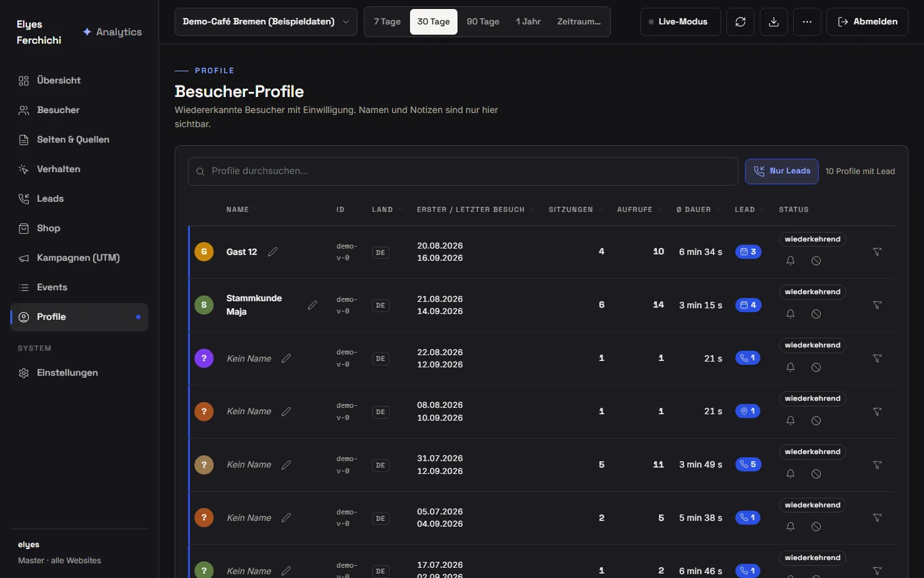This screenshot has height=578, width=924.
Task: Click filter icon in Stammkunde Maja row
Action: [x=877, y=305]
